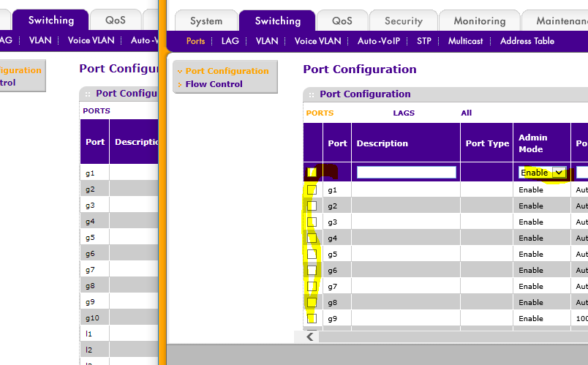Open the STP submenu
This screenshot has width=588, height=365.
click(x=424, y=41)
